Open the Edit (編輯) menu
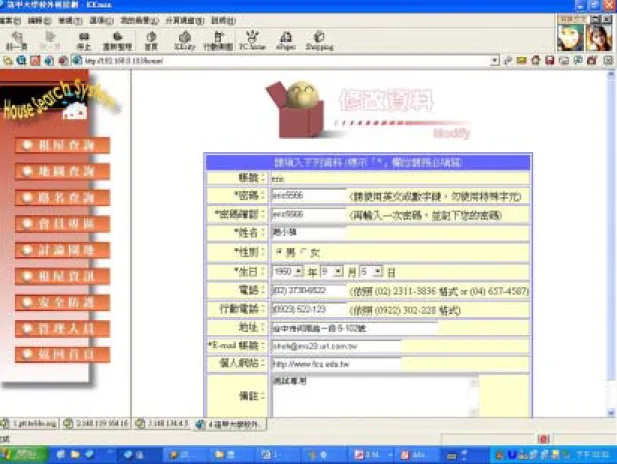Image resolution: width=617 pixels, height=464 pixels. pyautogui.click(x=40, y=20)
